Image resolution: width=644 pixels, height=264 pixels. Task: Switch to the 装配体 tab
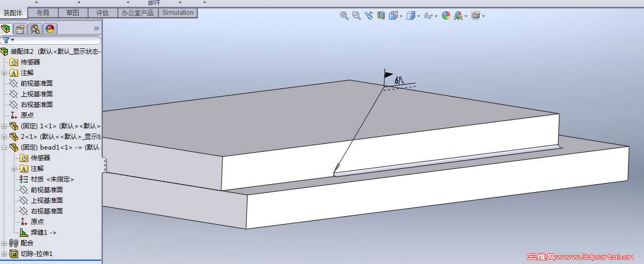[x=14, y=13]
